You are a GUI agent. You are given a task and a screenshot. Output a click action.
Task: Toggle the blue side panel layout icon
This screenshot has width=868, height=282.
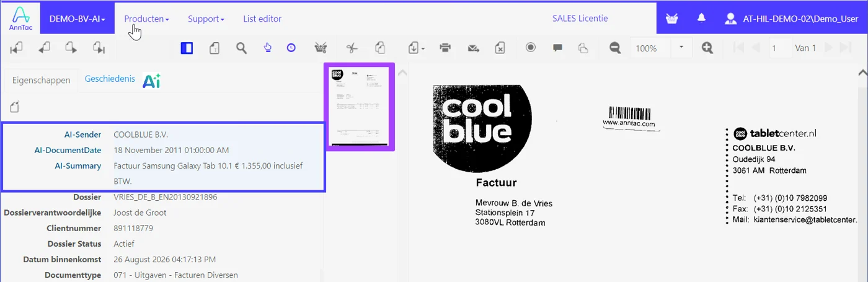coord(187,48)
